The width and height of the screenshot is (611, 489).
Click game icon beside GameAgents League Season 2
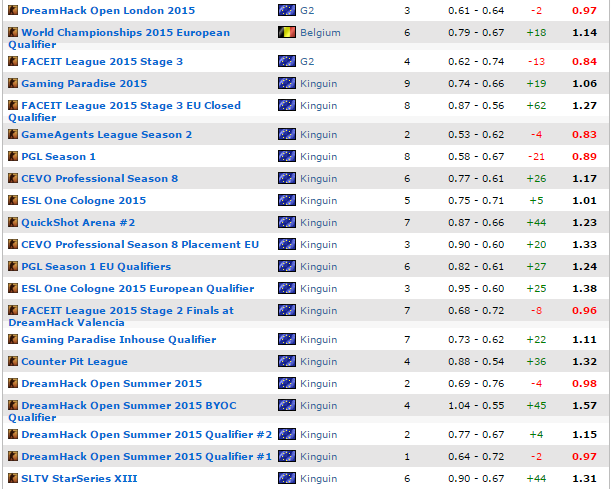click(x=13, y=134)
